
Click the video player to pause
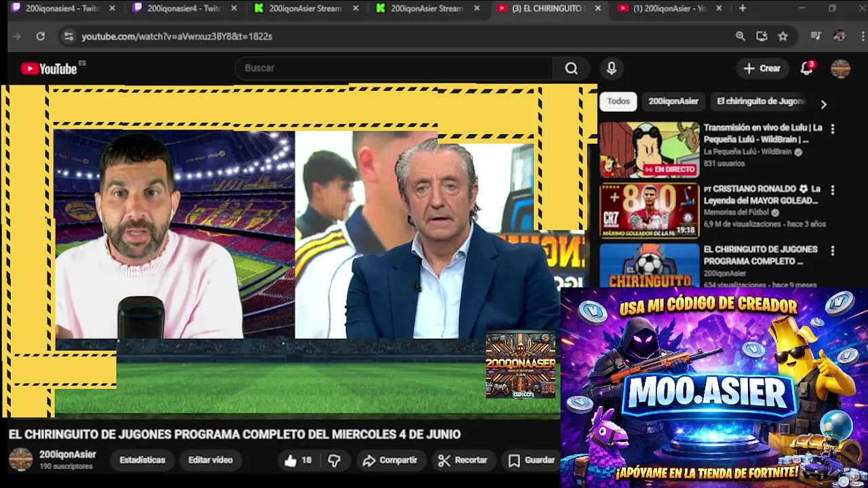coord(298,251)
